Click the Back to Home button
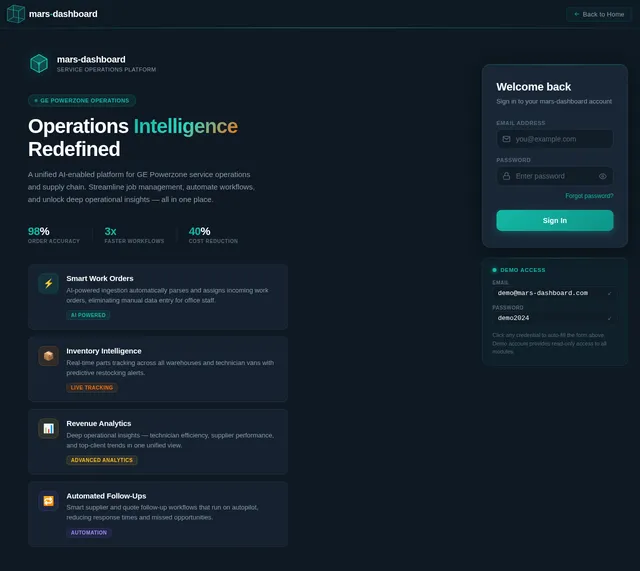The width and height of the screenshot is (640, 571). point(599,14)
